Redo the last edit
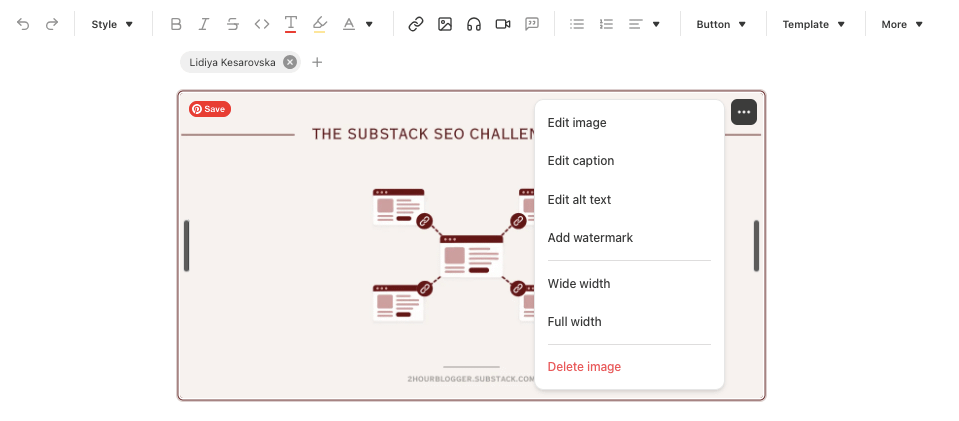Image resolution: width=959 pixels, height=421 pixels. tap(52, 24)
